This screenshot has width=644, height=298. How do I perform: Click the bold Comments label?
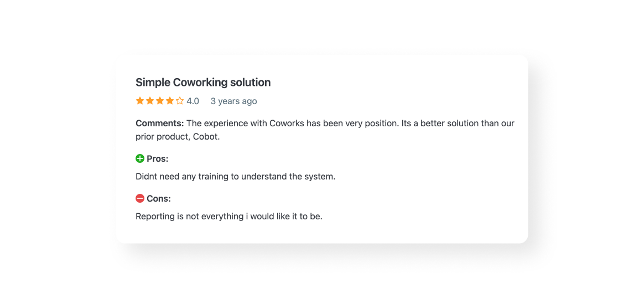159,124
